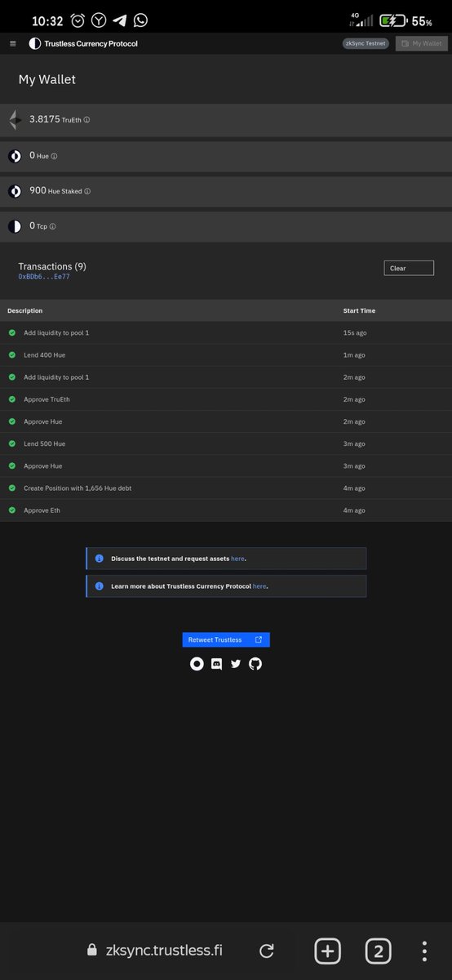Open 'here' link to learn about the protocol

click(259, 586)
